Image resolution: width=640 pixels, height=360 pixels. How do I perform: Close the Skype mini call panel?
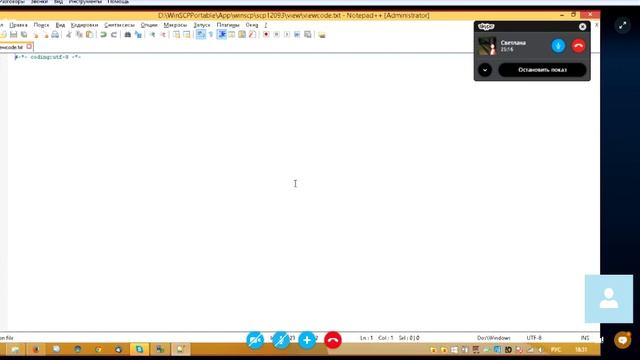point(582,27)
